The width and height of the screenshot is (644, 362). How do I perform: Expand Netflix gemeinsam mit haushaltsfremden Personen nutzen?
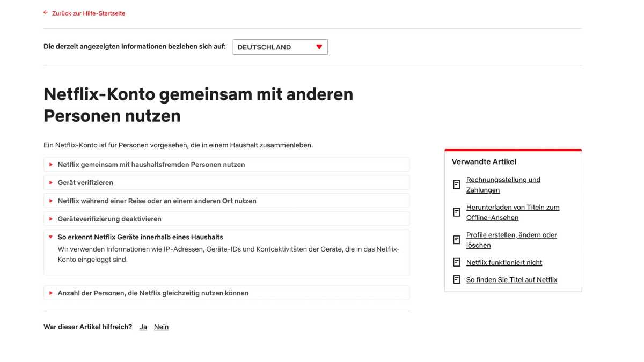coord(226,165)
